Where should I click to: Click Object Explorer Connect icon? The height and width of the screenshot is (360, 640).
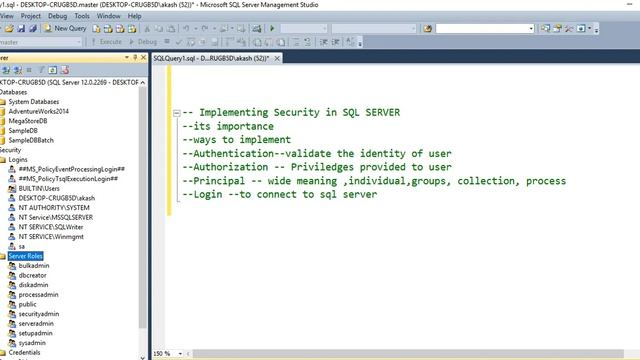pos(6,70)
